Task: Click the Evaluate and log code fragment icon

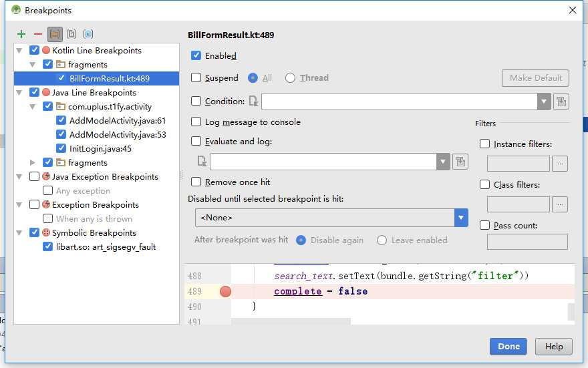Action: [x=202, y=162]
